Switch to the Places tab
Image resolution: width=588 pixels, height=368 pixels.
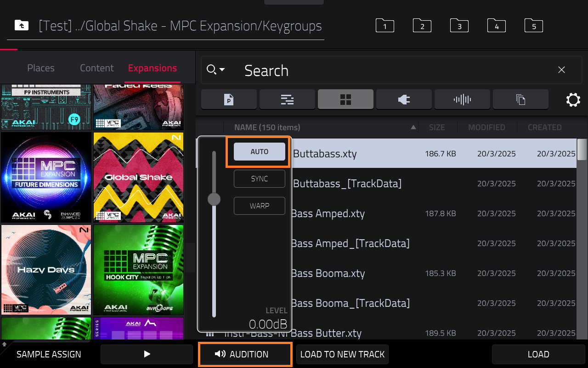(41, 68)
